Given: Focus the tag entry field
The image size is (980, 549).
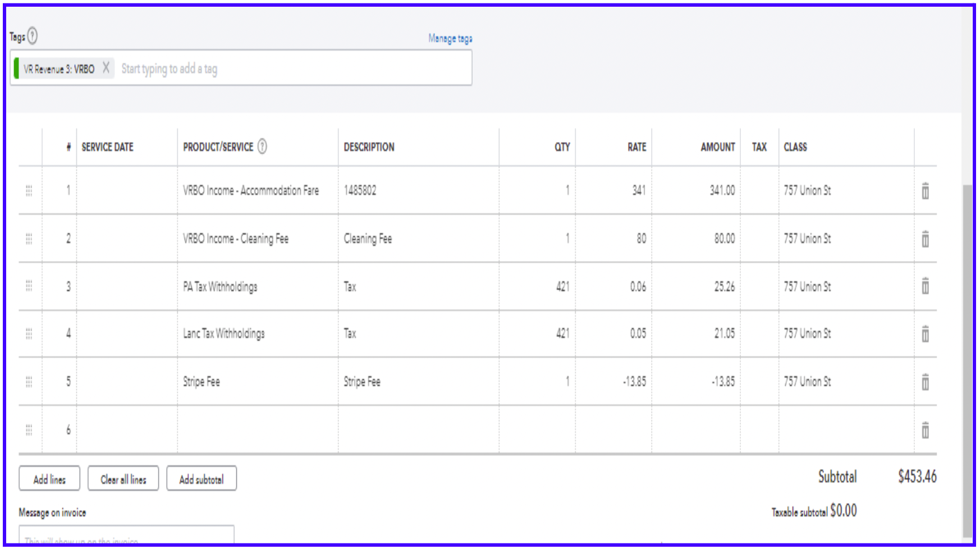Looking at the screenshot, I should [x=292, y=68].
